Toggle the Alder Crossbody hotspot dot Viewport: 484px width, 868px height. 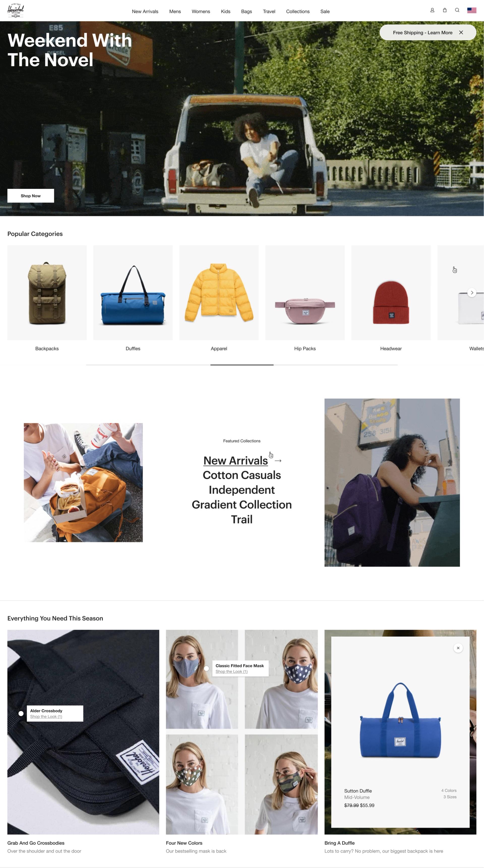tap(21, 713)
